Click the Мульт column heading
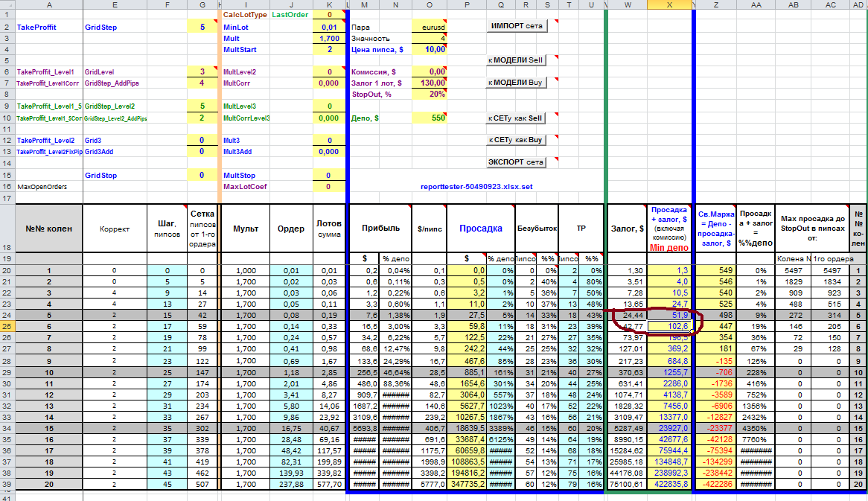The image size is (868, 501). (245, 228)
